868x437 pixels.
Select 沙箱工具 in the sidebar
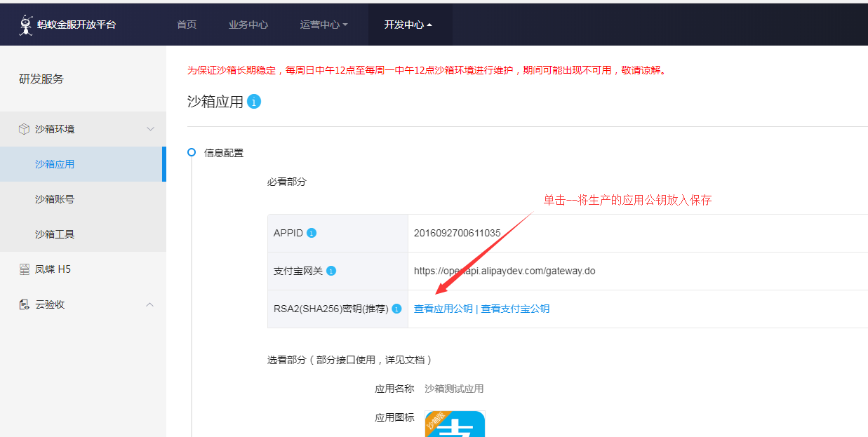[83, 234]
